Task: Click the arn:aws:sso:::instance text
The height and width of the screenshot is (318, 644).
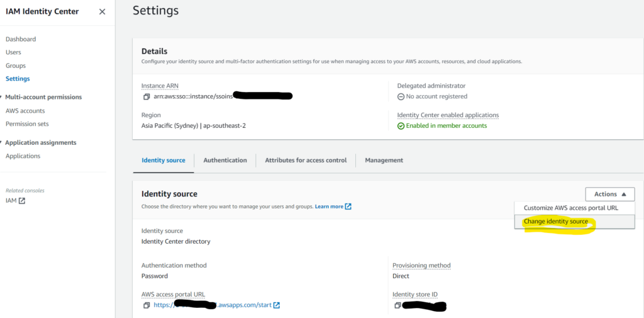Action: pyautogui.click(x=193, y=97)
